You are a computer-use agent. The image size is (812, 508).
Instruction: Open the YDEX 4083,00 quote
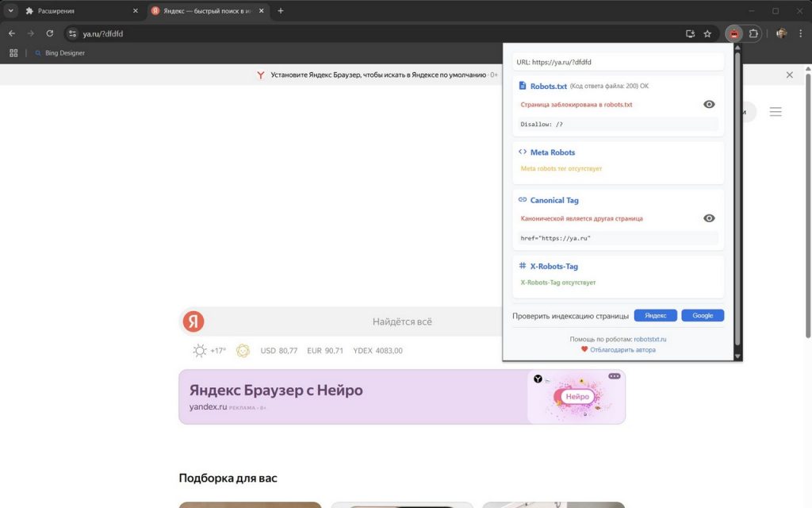point(377,351)
